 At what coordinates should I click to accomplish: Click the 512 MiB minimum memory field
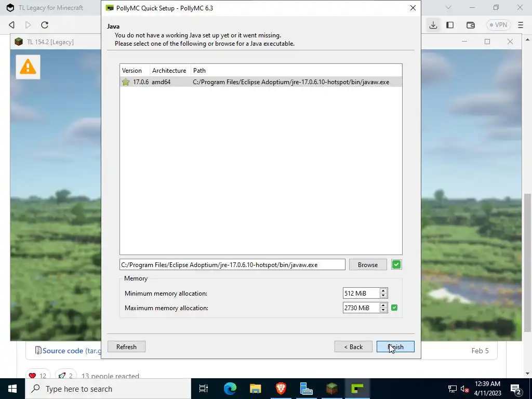click(x=361, y=293)
